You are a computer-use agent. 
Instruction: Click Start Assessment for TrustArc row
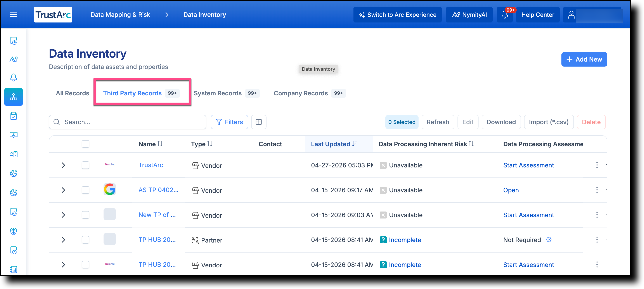(528, 165)
